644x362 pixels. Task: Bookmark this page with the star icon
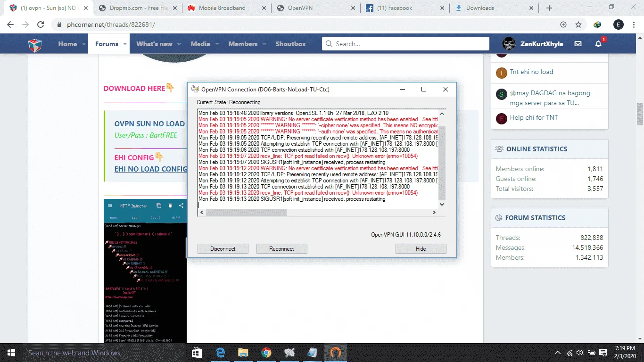(x=578, y=25)
